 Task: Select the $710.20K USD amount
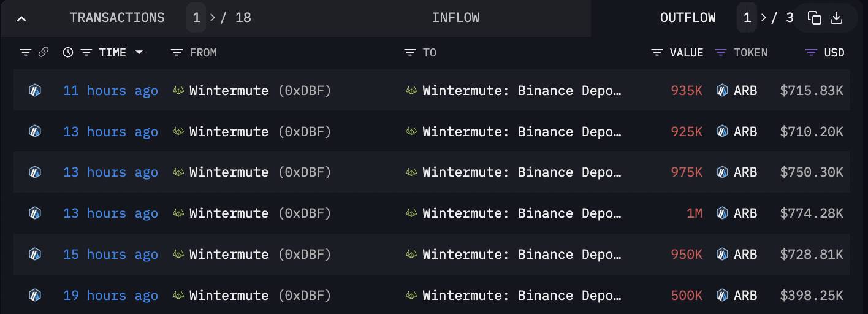pos(812,132)
